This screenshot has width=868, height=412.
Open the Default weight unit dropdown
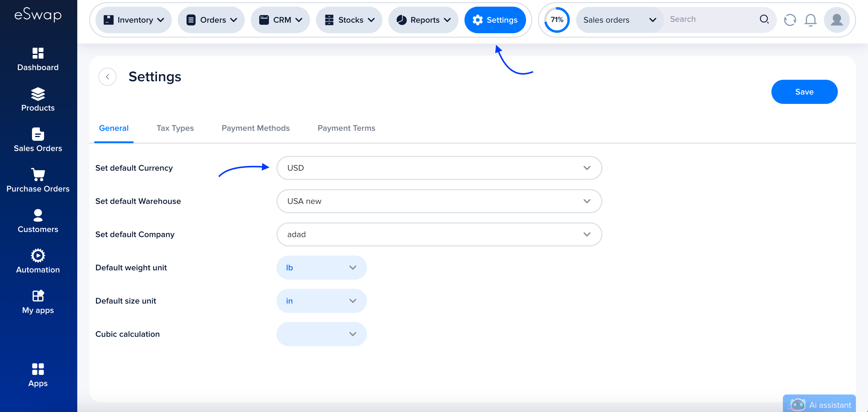tap(321, 268)
